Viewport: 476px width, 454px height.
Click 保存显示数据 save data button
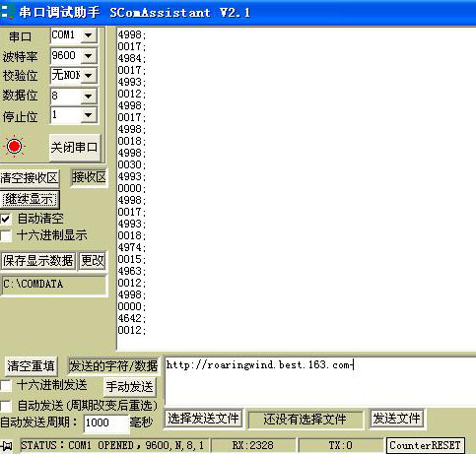[x=38, y=261]
